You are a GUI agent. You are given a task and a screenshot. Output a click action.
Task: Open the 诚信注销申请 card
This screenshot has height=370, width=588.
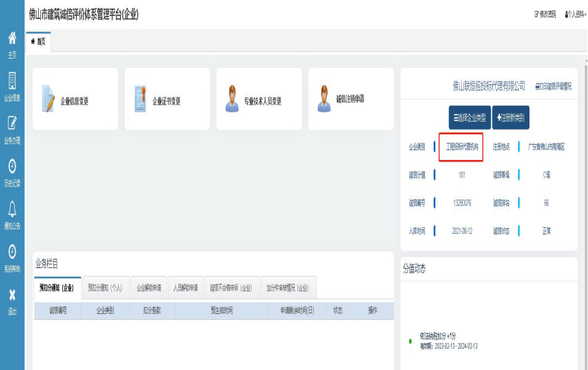coord(351,99)
